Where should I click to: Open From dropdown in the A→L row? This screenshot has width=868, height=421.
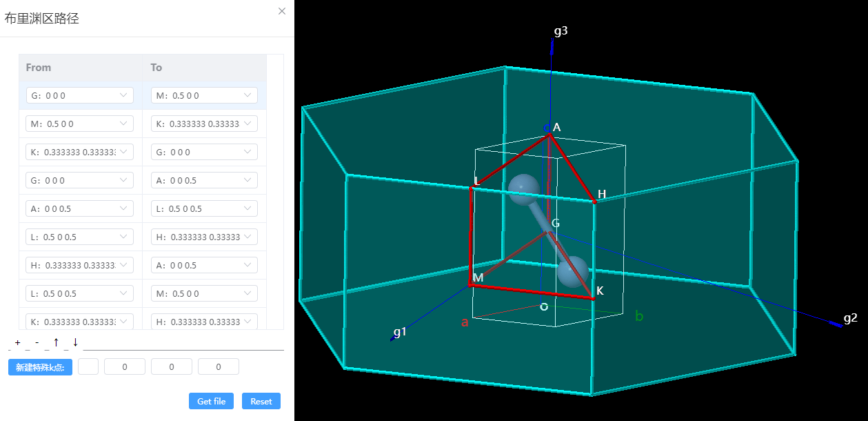80,208
